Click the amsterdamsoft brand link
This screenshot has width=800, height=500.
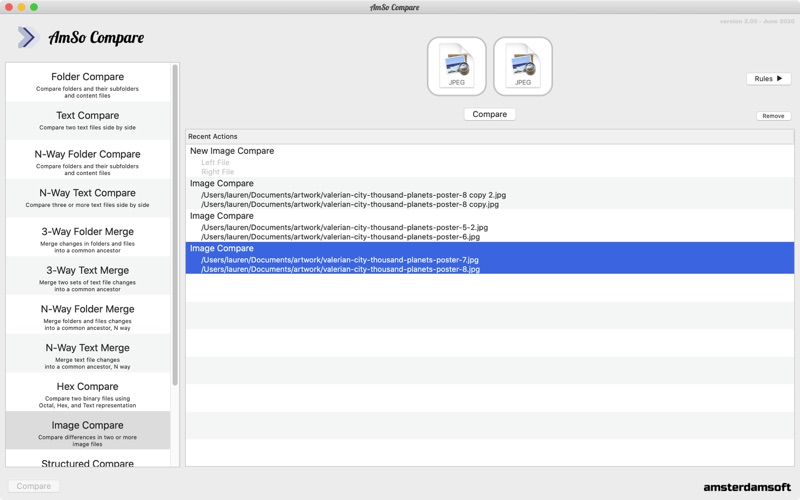(747, 487)
